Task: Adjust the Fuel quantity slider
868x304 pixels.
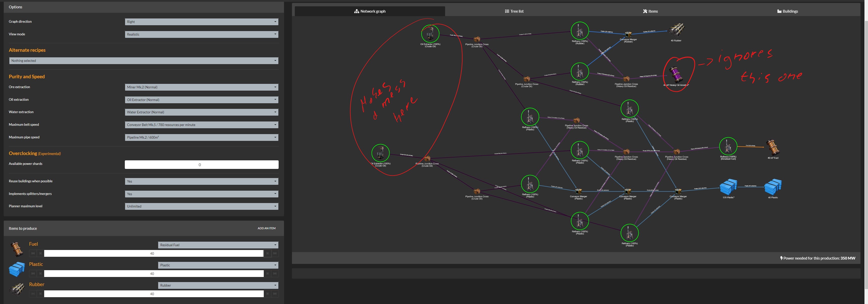Action: [x=153, y=253]
